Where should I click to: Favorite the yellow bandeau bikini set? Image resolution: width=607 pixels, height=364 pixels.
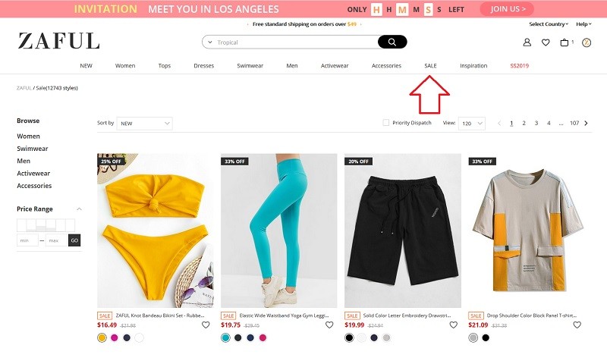point(206,325)
